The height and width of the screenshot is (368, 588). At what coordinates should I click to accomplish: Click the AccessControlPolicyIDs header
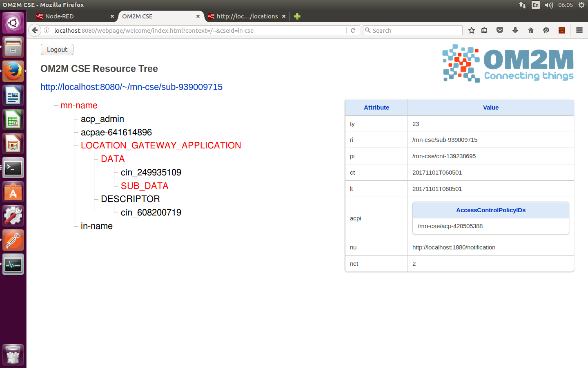pyautogui.click(x=491, y=210)
